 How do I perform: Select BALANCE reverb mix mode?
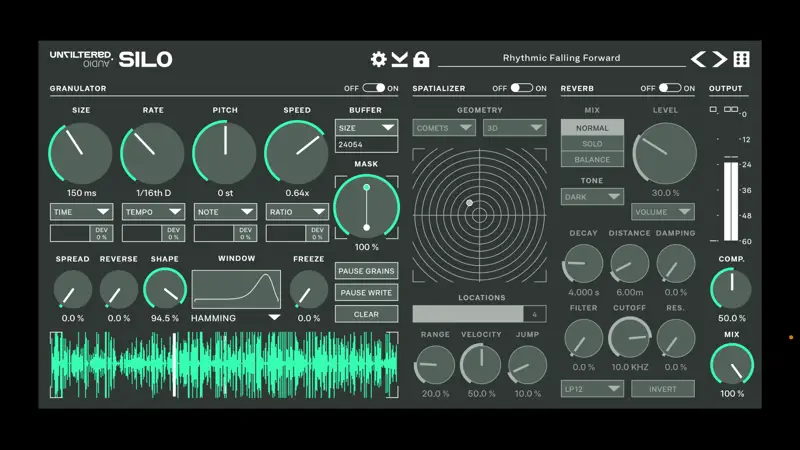592,159
